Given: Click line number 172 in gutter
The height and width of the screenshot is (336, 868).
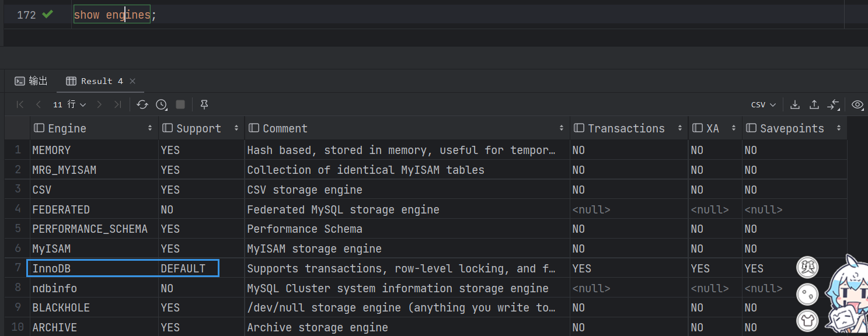Looking at the screenshot, I should tap(26, 15).
